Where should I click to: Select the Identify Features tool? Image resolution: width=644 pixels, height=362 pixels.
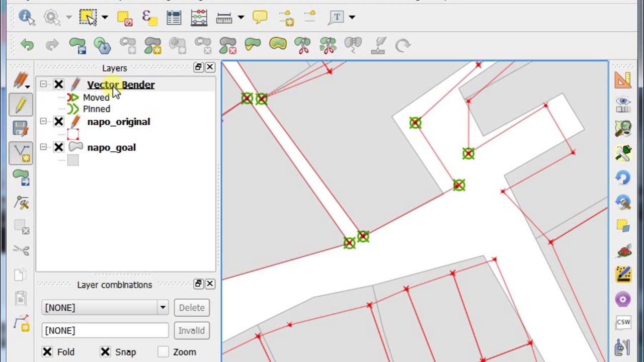click(x=26, y=17)
